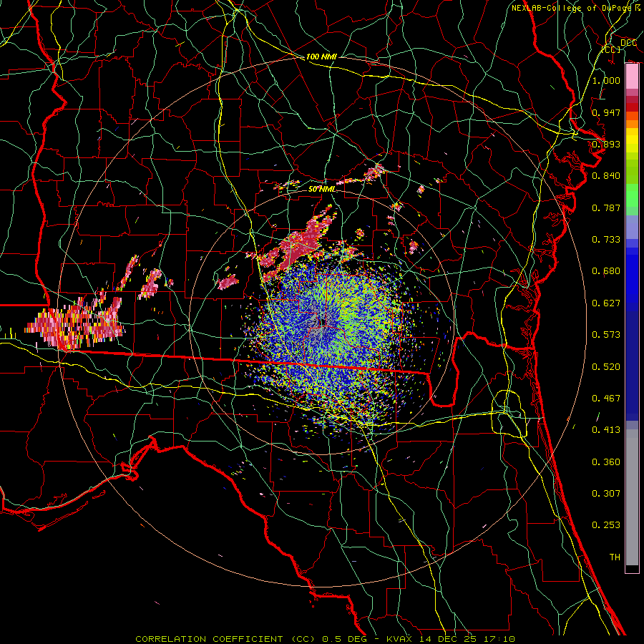Click the 100 NMI range ring label

click(321, 57)
